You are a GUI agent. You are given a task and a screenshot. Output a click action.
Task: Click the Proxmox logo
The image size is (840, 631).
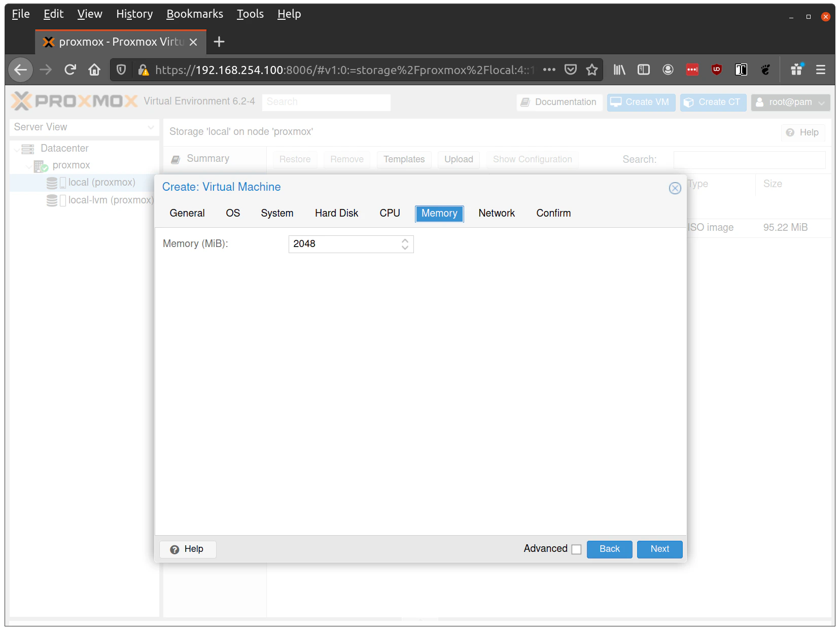[x=75, y=101]
